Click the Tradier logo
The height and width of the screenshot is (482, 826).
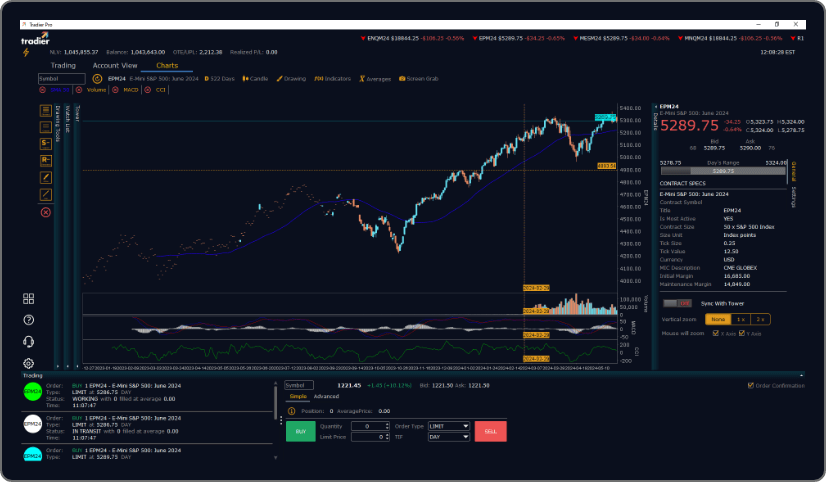tap(36, 38)
